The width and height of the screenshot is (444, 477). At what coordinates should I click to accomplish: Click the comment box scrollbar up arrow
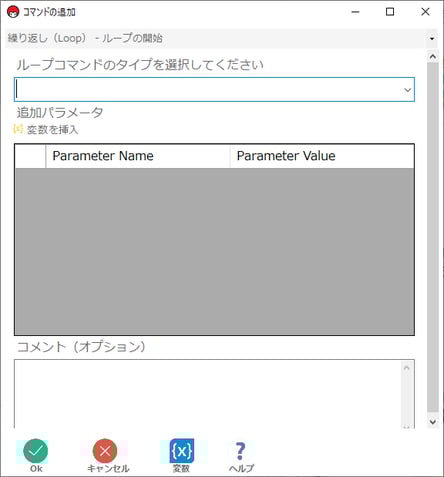[x=407, y=368]
